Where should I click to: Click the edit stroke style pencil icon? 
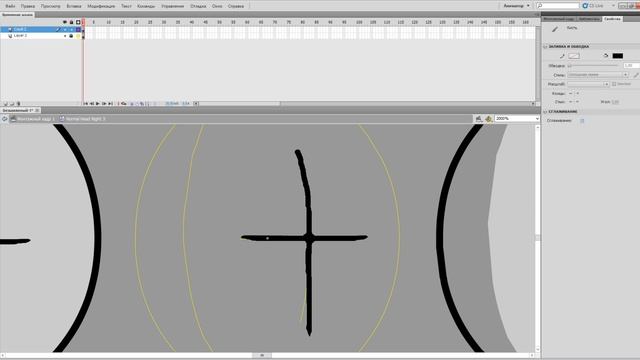click(x=636, y=75)
